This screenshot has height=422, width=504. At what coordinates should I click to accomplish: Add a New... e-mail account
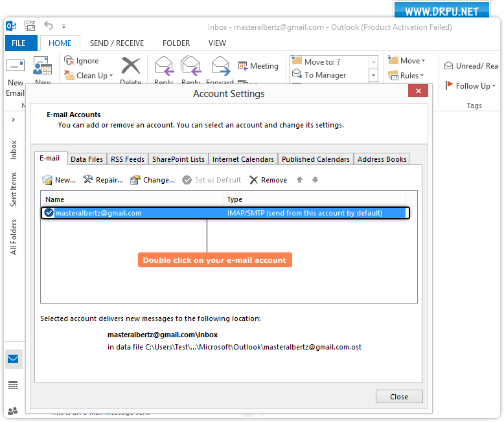pos(59,180)
